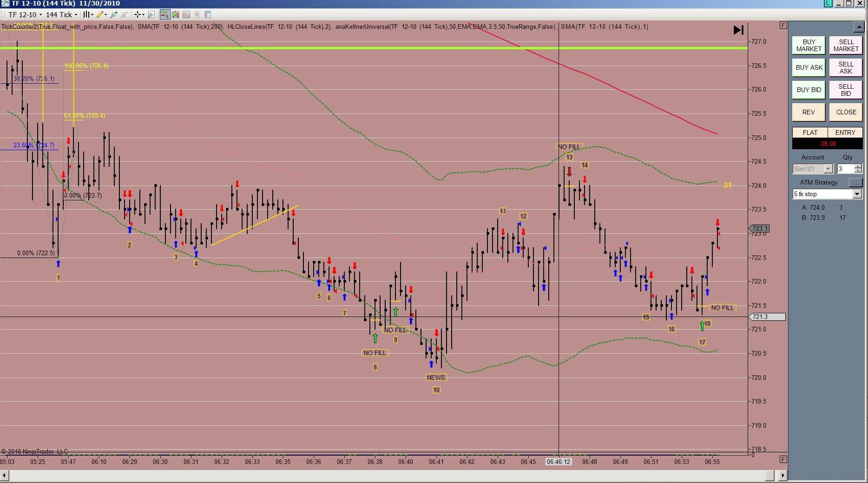868x483 pixels.
Task: Open the chart properties window icon
Action: click(208, 14)
